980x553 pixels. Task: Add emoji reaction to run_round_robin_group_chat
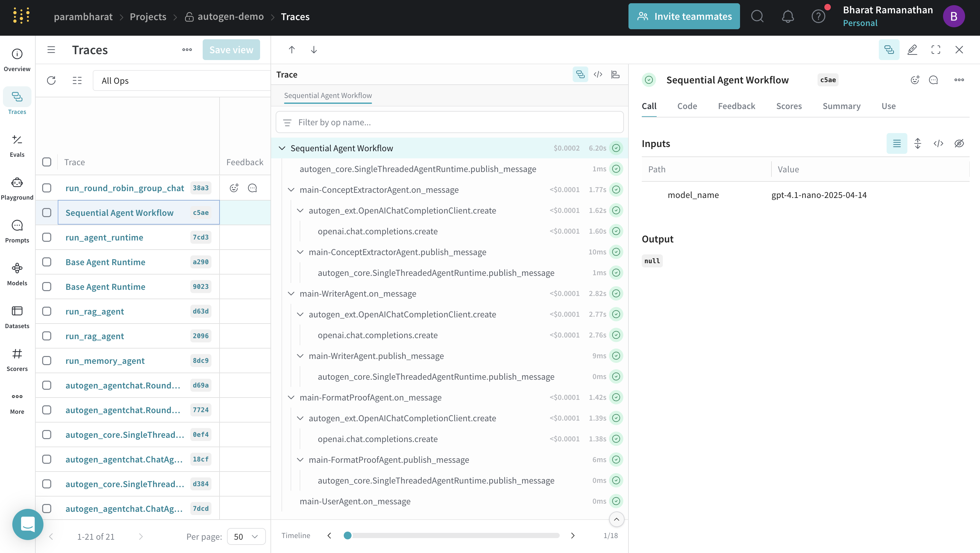234,188
